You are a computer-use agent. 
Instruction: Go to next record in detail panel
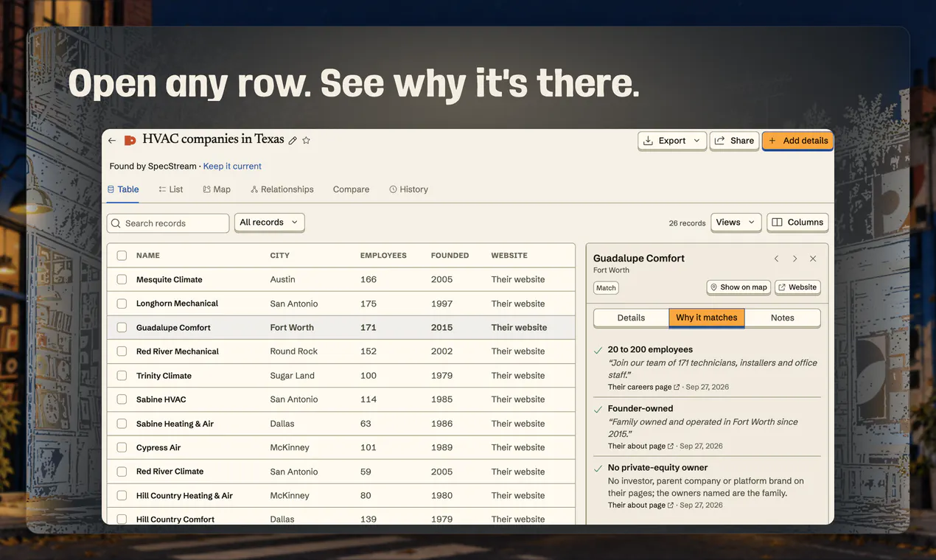coord(794,259)
